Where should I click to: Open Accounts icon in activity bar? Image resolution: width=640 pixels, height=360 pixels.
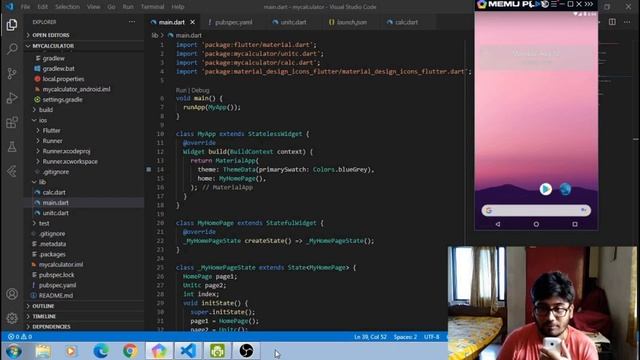click(x=12, y=294)
